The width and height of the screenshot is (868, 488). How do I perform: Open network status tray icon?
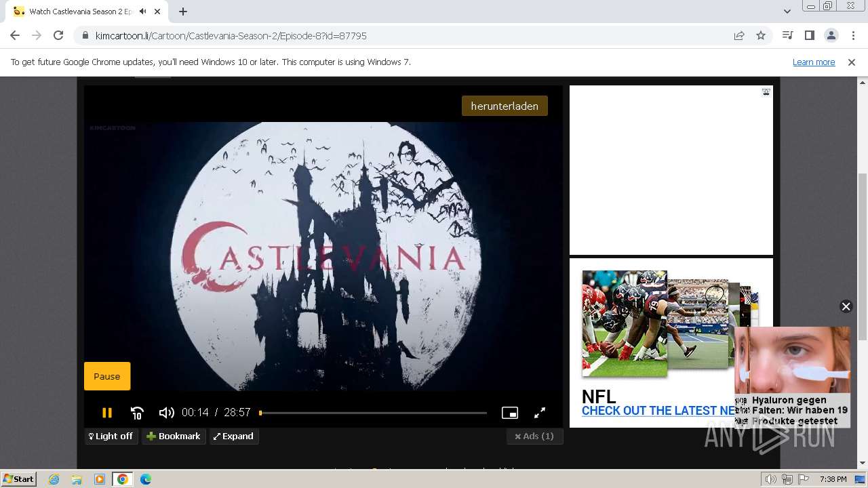point(787,479)
